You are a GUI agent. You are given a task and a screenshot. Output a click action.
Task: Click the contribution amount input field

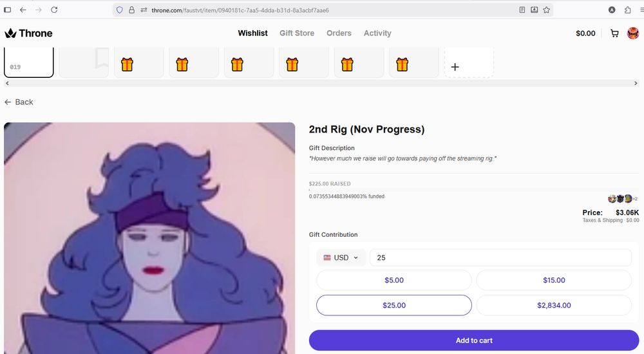(500, 257)
